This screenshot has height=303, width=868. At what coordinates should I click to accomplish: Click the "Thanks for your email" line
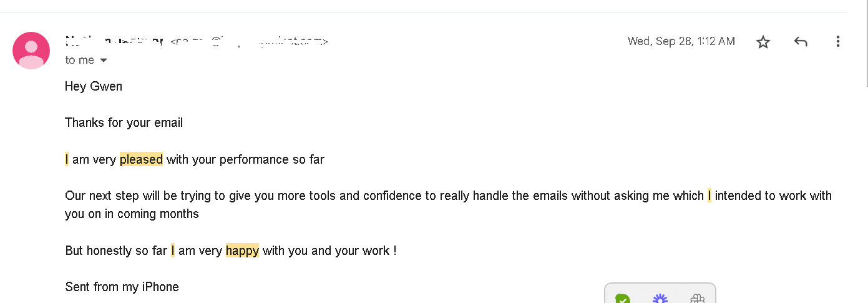[124, 122]
